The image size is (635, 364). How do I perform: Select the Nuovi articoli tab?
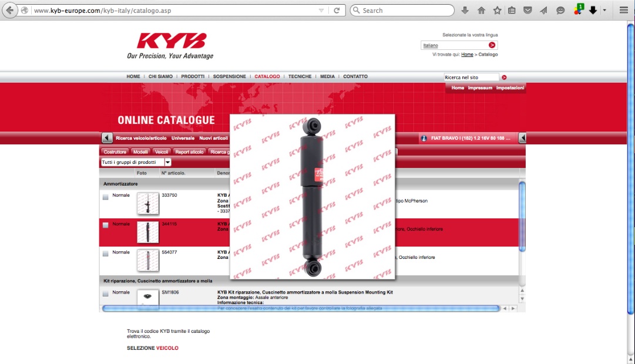pyautogui.click(x=213, y=138)
